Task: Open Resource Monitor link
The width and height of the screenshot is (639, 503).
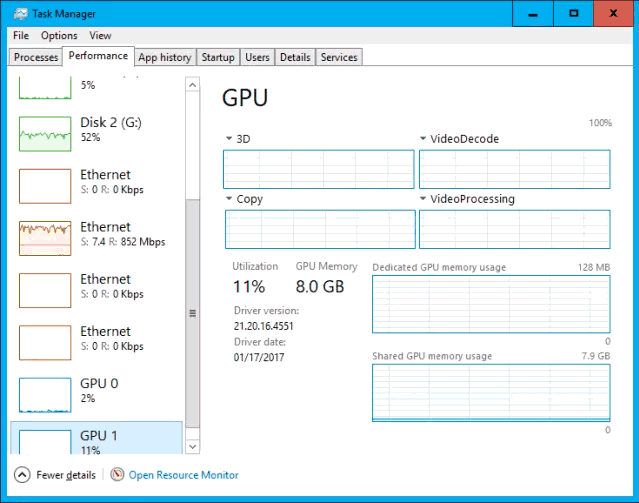Action: (x=183, y=475)
